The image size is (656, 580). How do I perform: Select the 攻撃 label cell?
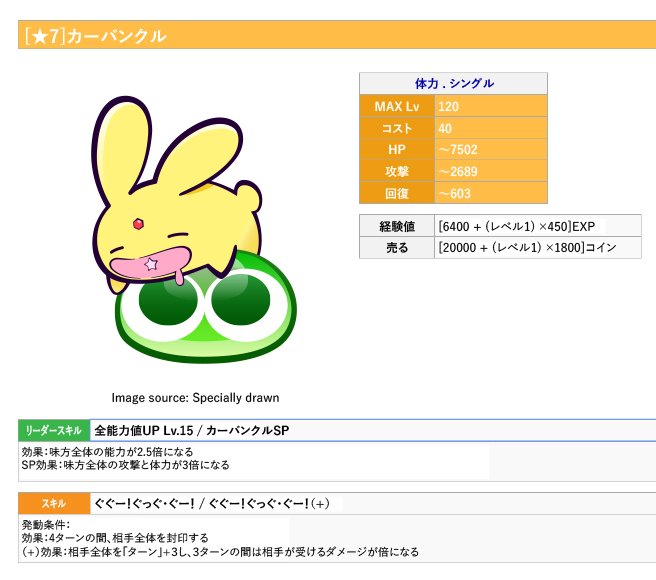pos(397,171)
